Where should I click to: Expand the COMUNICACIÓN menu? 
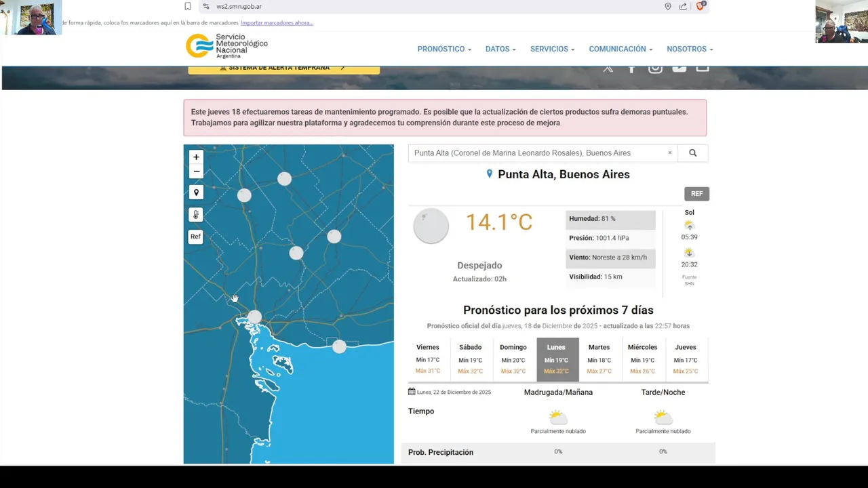coord(620,49)
